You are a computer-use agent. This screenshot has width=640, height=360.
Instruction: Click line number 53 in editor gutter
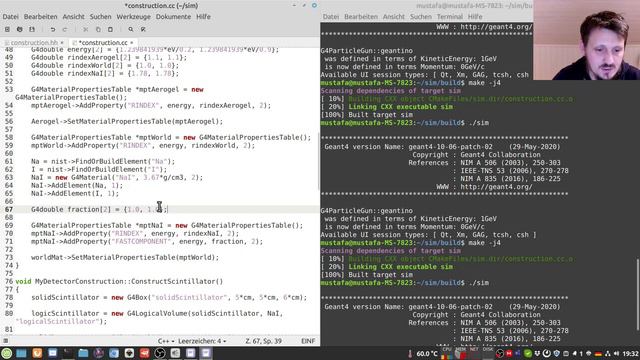[9, 89]
